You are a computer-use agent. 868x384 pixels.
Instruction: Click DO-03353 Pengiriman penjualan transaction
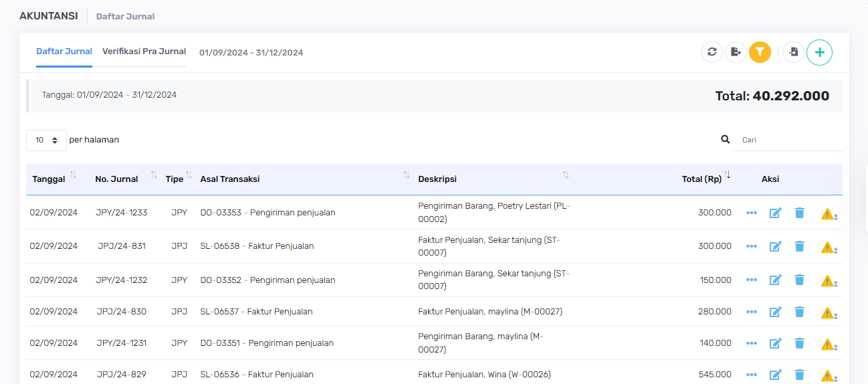pyautogui.click(x=267, y=213)
